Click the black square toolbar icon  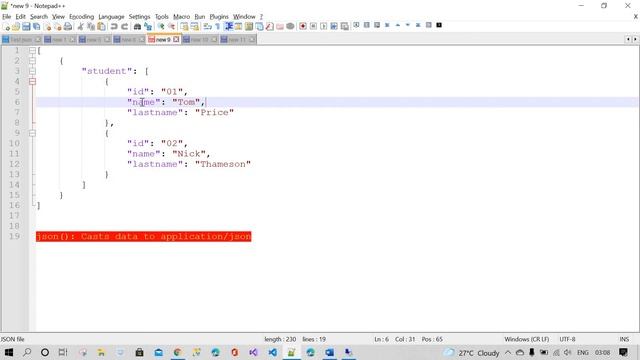click(439, 25)
